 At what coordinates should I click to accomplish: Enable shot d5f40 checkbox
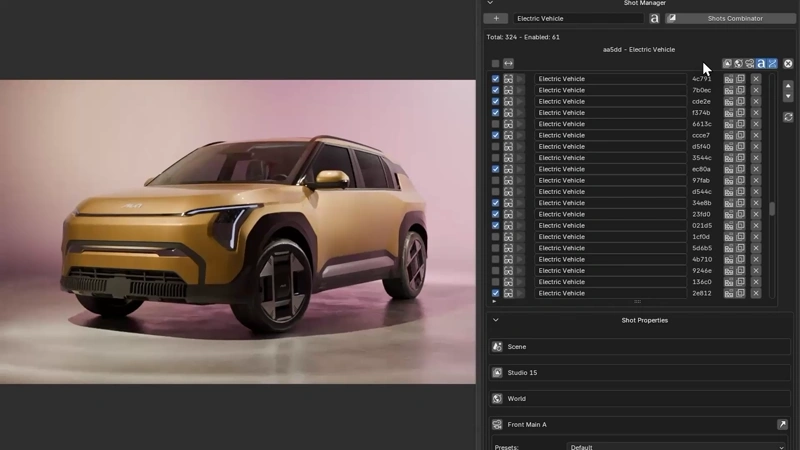pyautogui.click(x=495, y=146)
